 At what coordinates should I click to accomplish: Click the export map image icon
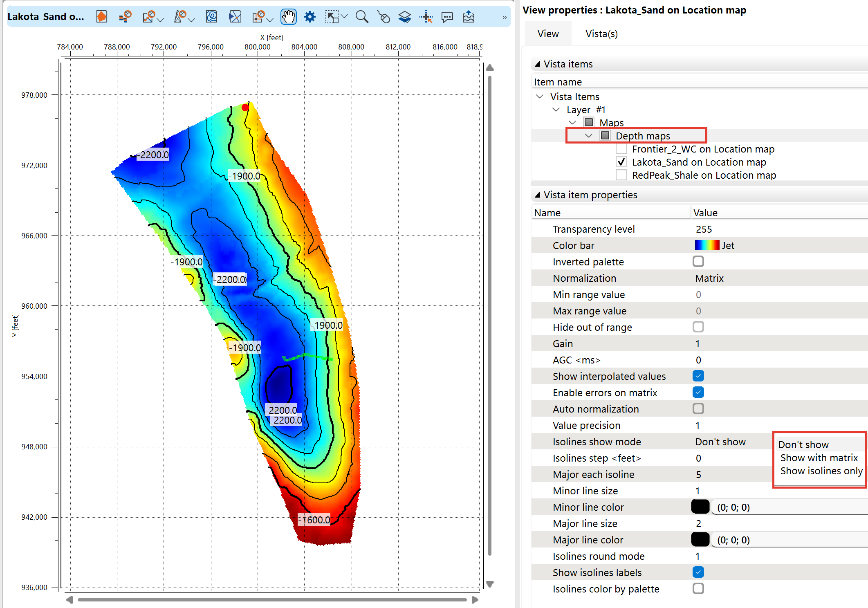pos(469,17)
